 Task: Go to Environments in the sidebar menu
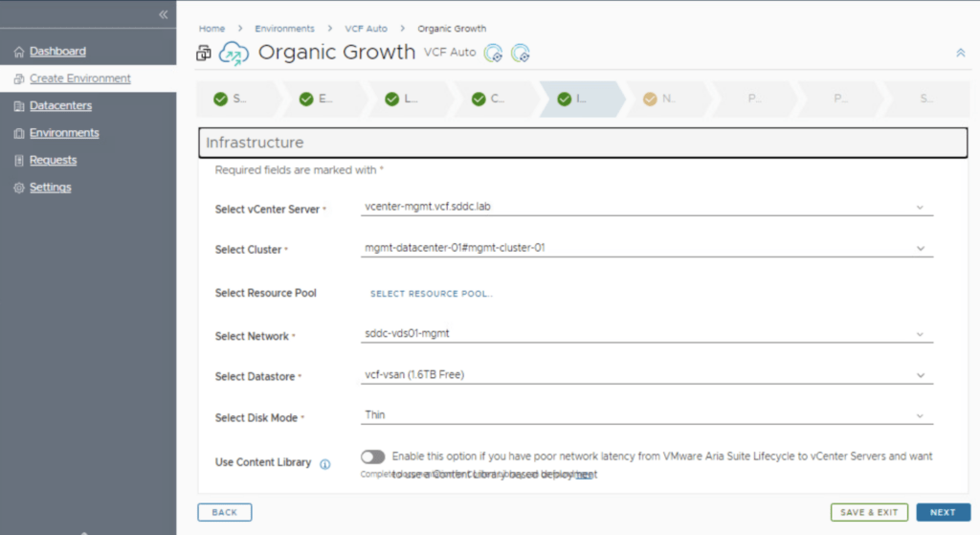click(64, 133)
